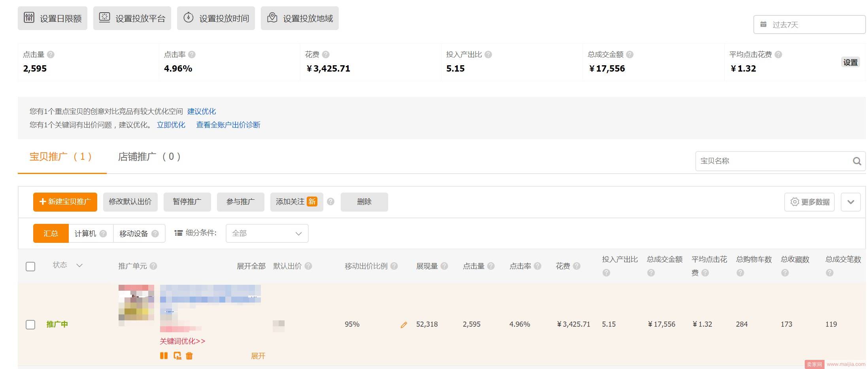Expand the arrow next to 更多数据
The image size is (868, 369).
(851, 202)
